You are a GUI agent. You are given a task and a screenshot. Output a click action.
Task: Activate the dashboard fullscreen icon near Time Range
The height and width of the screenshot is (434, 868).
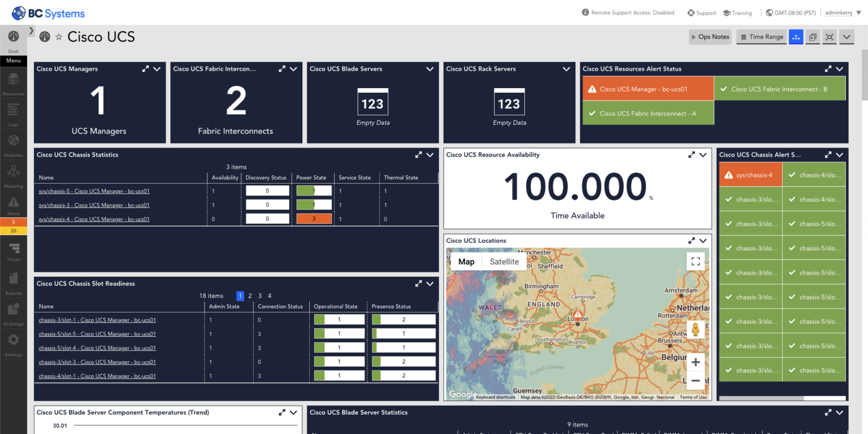(x=829, y=36)
